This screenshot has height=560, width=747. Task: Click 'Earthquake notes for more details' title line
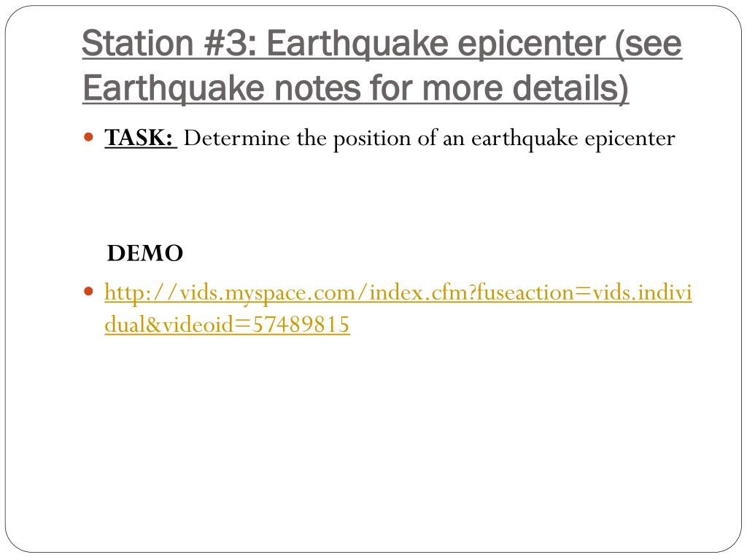tap(355, 88)
